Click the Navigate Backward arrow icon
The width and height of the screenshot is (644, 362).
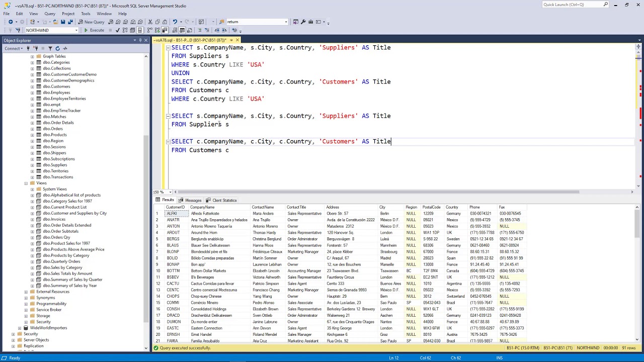[11, 22]
